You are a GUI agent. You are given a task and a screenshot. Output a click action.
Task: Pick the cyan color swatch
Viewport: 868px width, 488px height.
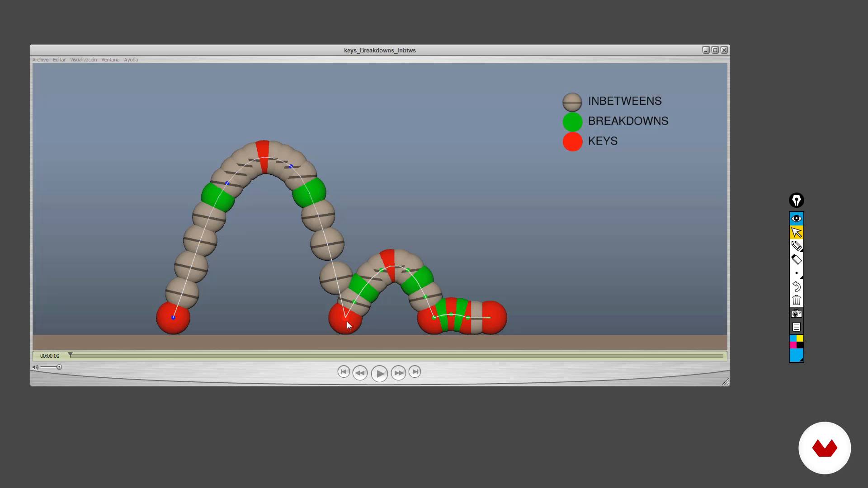click(793, 338)
